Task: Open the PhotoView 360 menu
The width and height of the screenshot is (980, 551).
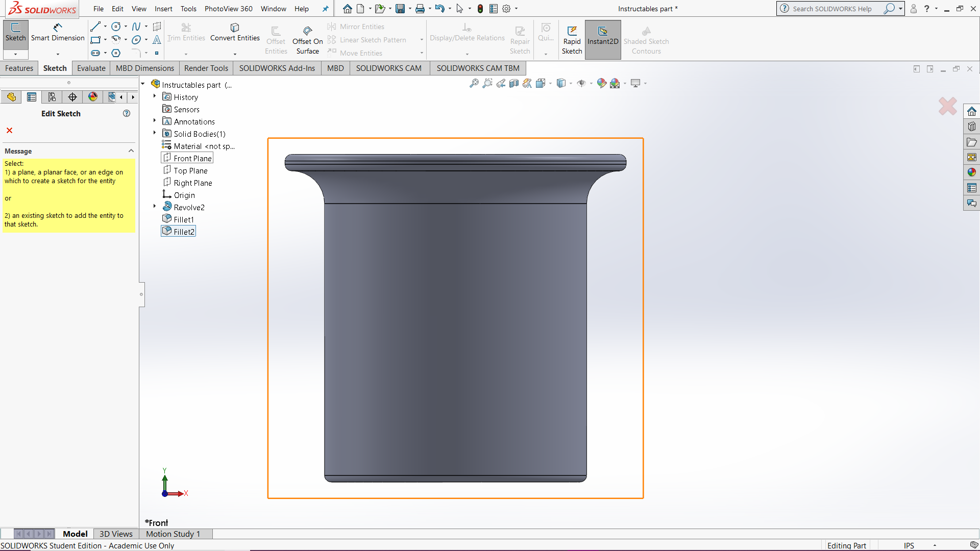Action: point(229,9)
